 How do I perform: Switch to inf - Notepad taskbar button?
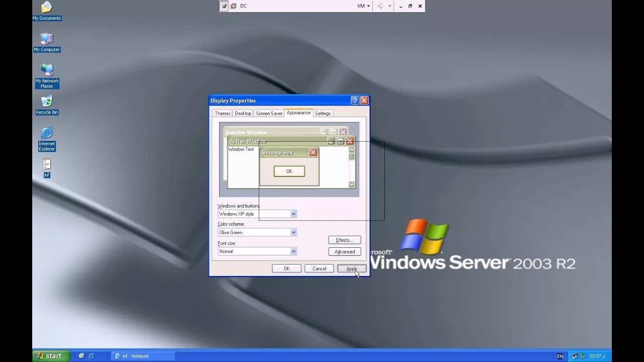click(143, 356)
